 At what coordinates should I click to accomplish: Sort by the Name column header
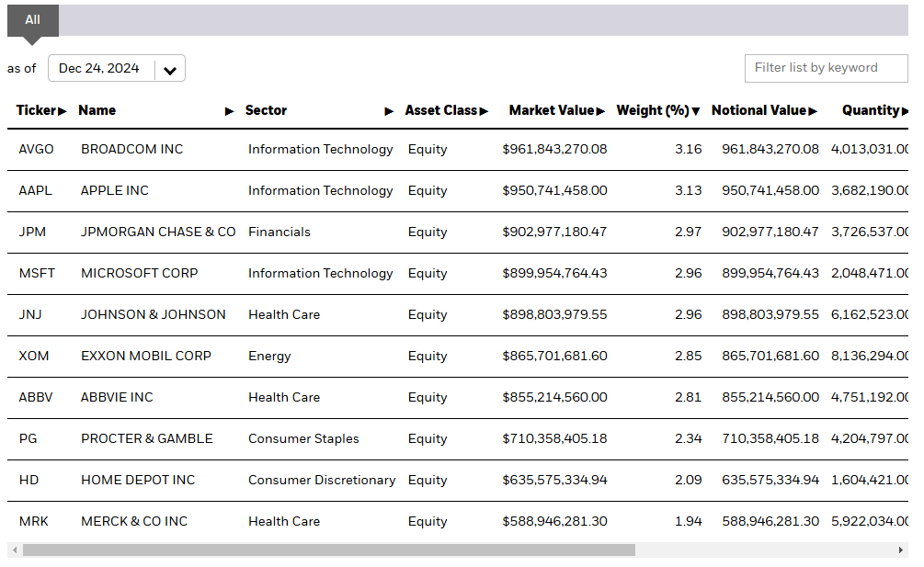[x=97, y=110]
